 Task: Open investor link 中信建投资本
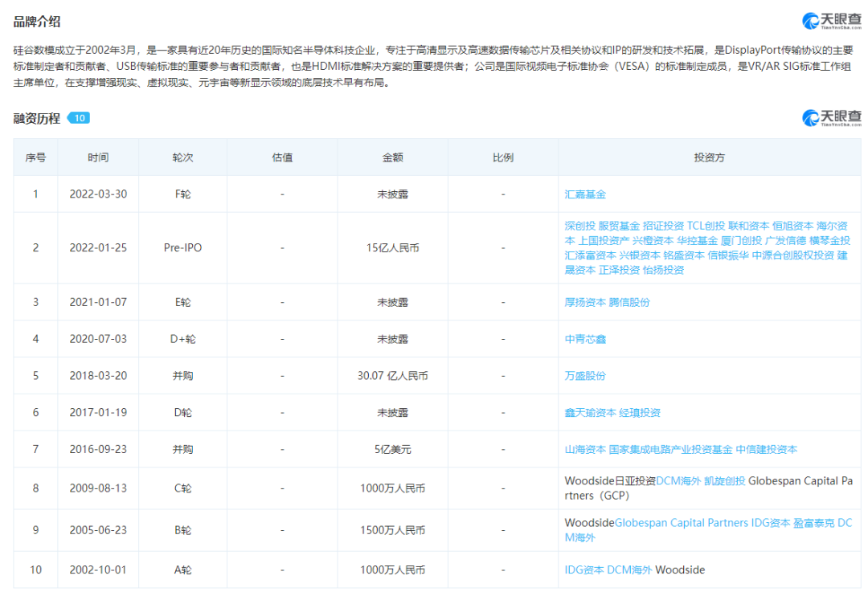(x=766, y=449)
